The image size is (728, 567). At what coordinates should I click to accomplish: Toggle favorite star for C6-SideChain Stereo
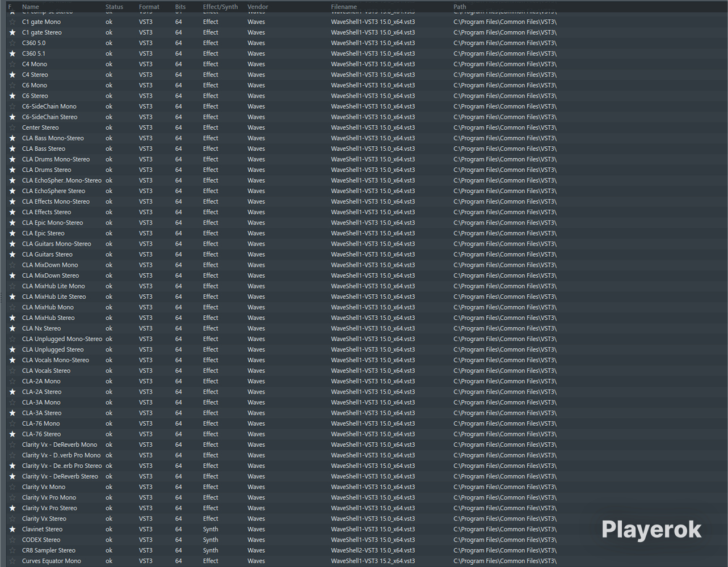12,117
